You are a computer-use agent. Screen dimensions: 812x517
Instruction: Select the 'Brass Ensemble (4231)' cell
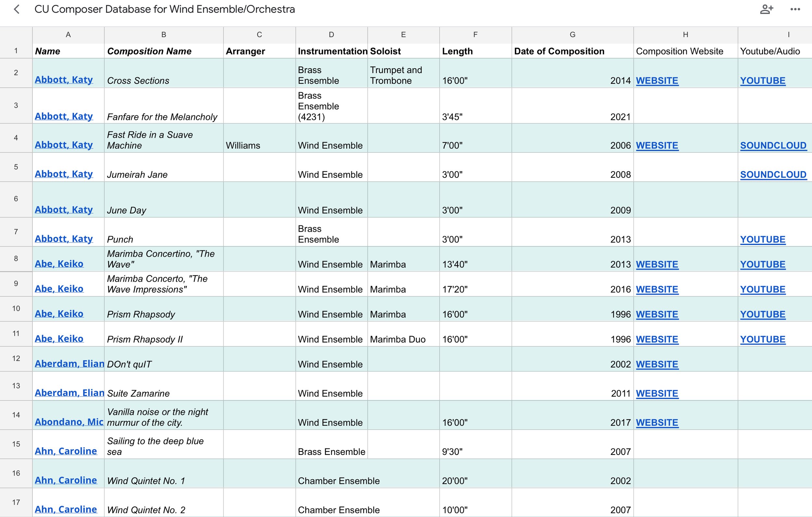tap(332, 106)
